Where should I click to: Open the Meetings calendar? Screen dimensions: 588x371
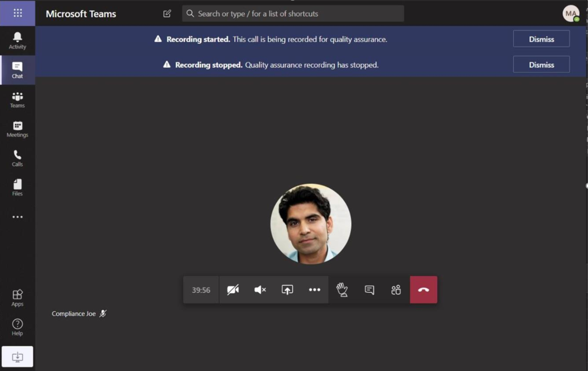coord(17,129)
